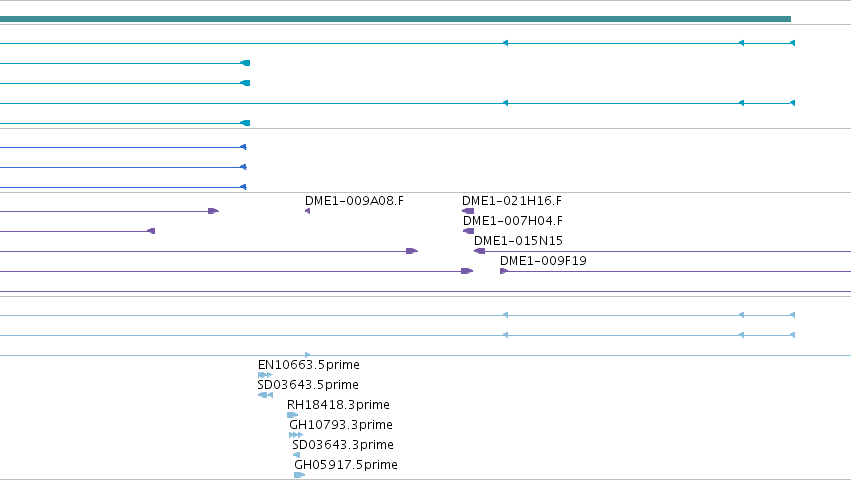Image resolution: width=851 pixels, height=480 pixels.
Task: Select the purple glyph under DME1-007H04.F
Action: [468, 231]
